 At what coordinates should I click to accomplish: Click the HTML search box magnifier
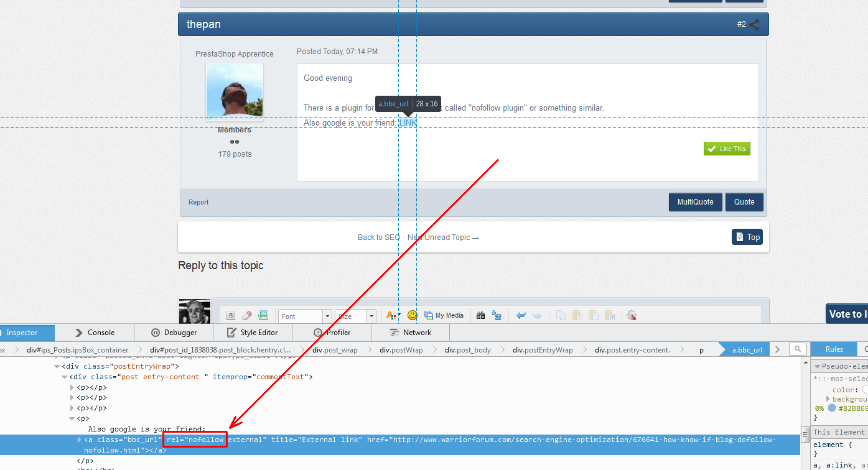(x=798, y=349)
